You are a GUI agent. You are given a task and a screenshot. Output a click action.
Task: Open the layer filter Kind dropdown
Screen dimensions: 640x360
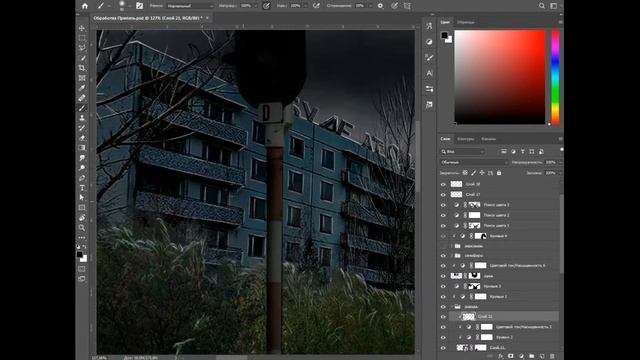point(463,151)
